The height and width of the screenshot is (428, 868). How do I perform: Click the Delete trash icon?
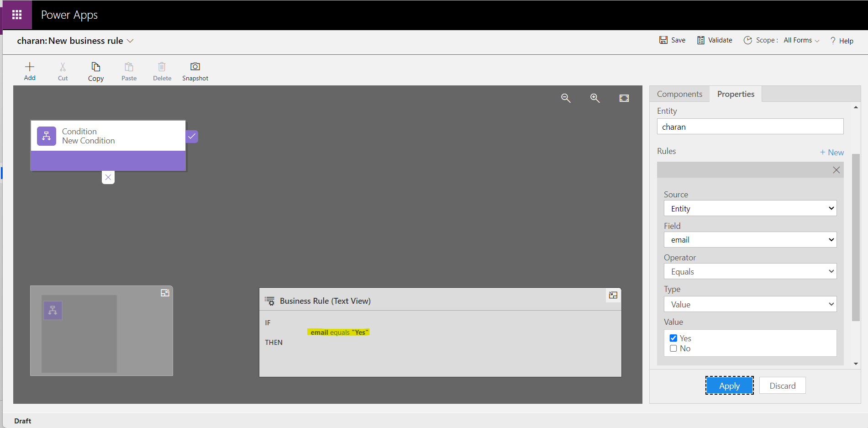pos(162,67)
